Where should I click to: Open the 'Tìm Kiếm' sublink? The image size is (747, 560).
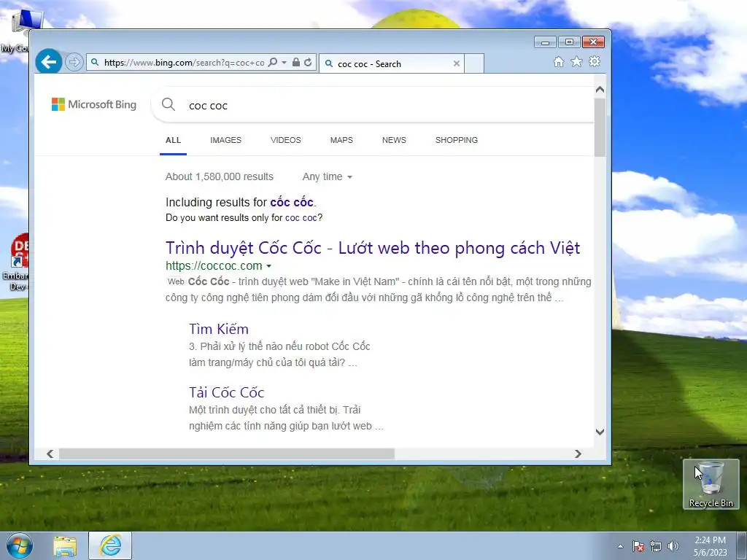[x=219, y=329]
